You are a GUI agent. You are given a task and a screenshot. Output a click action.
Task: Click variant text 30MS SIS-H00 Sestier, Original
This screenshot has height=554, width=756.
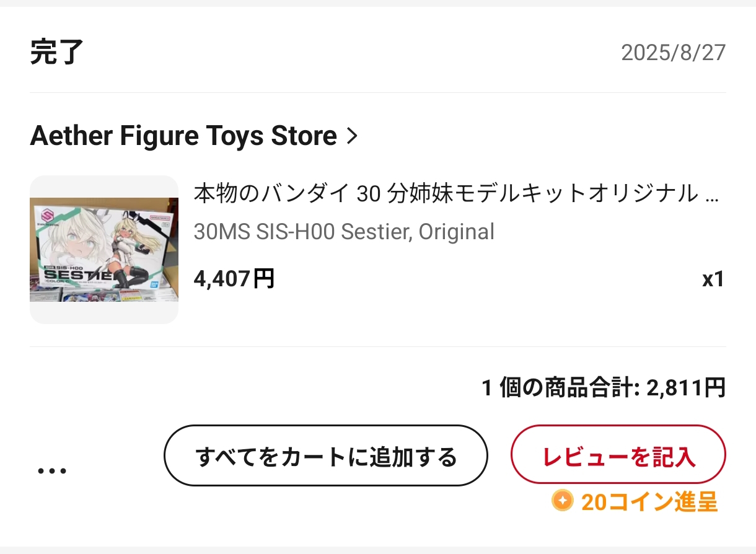(x=344, y=232)
